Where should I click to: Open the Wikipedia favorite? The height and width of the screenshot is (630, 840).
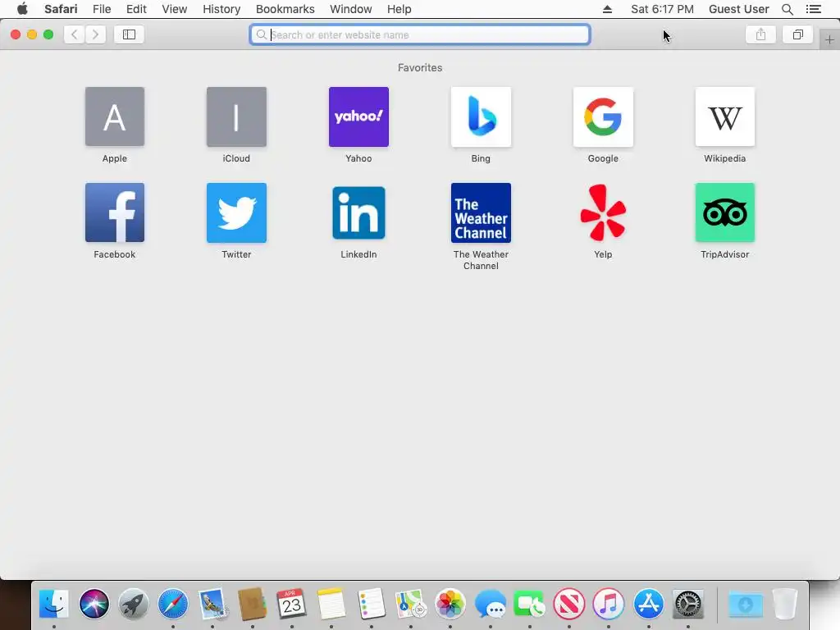click(x=725, y=116)
